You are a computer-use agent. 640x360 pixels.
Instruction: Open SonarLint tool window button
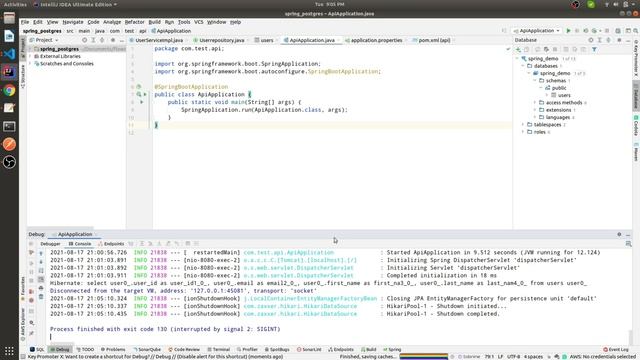point(309,349)
